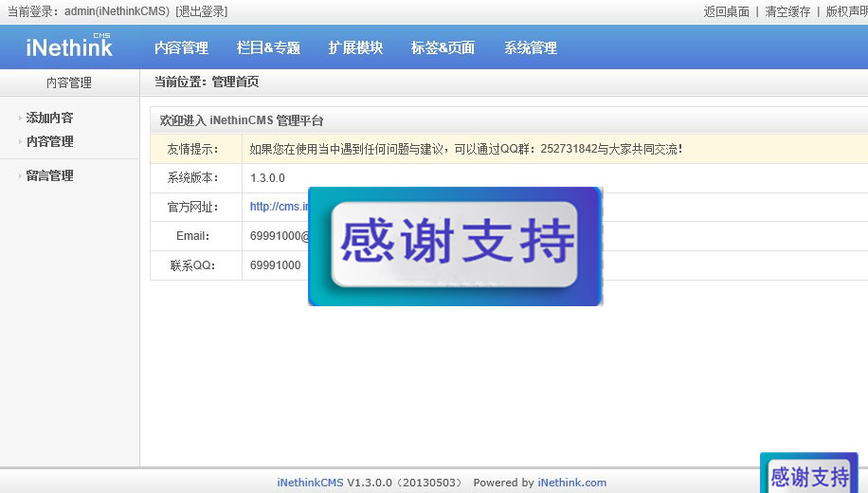Click the large 感谢支持 banner
The image size is (868, 493).
point(455,246)
